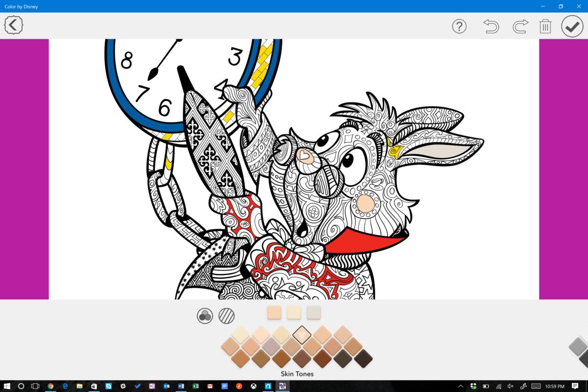Tap the round peach cheek spot
This screenshot has height=392, width=588.
[365, 202]
